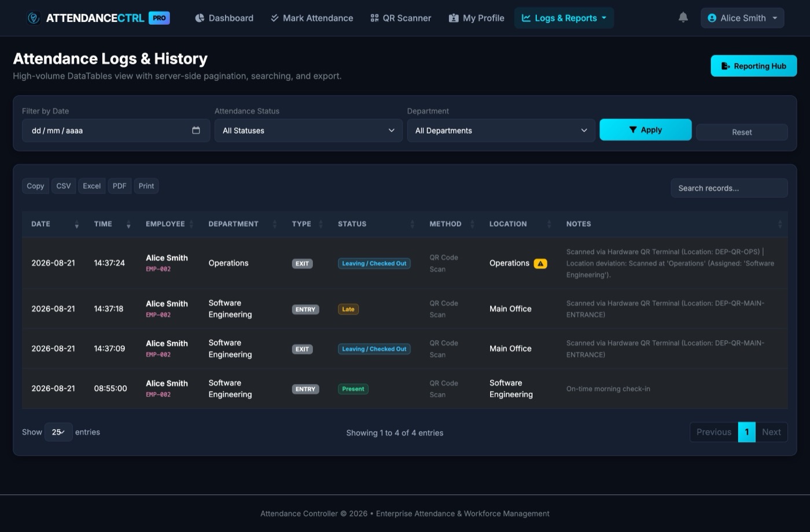Focus the Filter by Date field
This screenshot has width=810, height=532.
point(116,131)
